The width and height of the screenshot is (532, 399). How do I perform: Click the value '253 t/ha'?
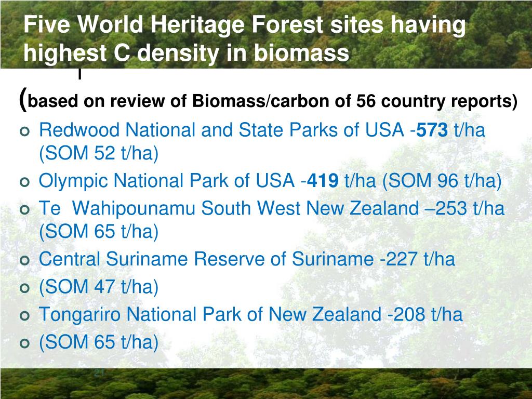[470, 208]
